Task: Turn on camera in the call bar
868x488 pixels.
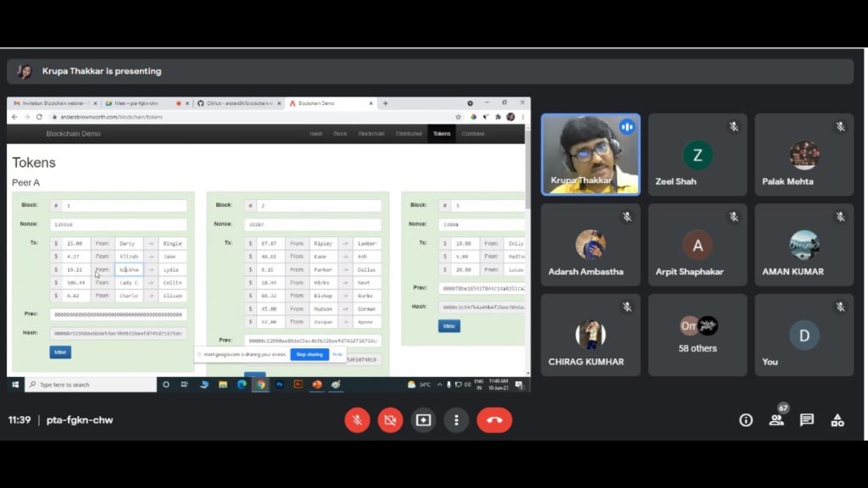Action: pos(390,420)
